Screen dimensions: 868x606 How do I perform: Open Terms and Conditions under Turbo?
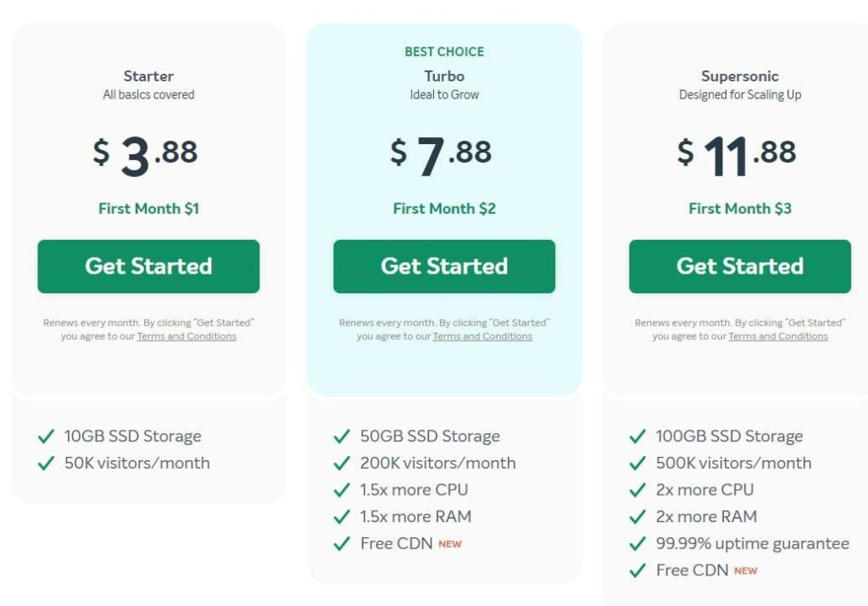click(x=482, y=336)
